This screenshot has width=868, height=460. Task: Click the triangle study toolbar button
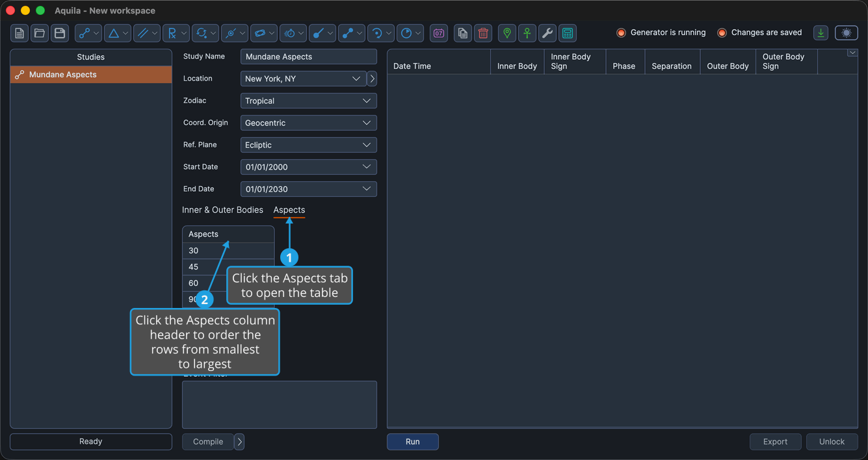(x=118, y=33)
